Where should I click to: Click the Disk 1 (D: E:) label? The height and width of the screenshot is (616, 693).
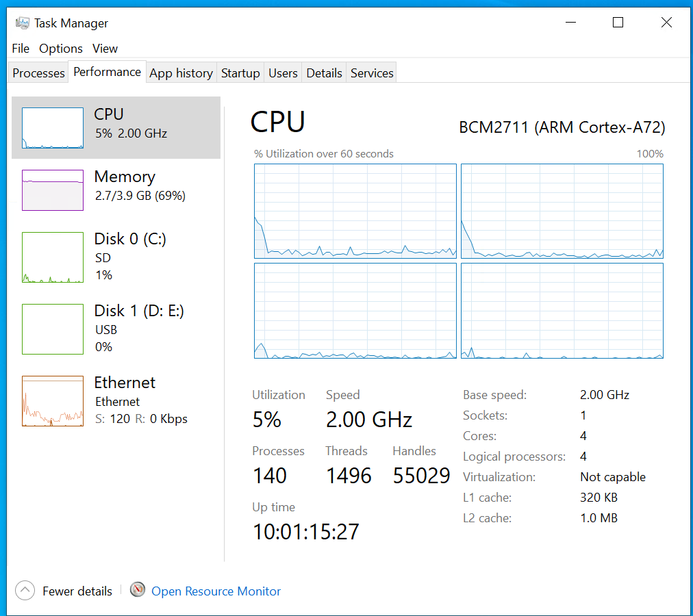(139, 311)
